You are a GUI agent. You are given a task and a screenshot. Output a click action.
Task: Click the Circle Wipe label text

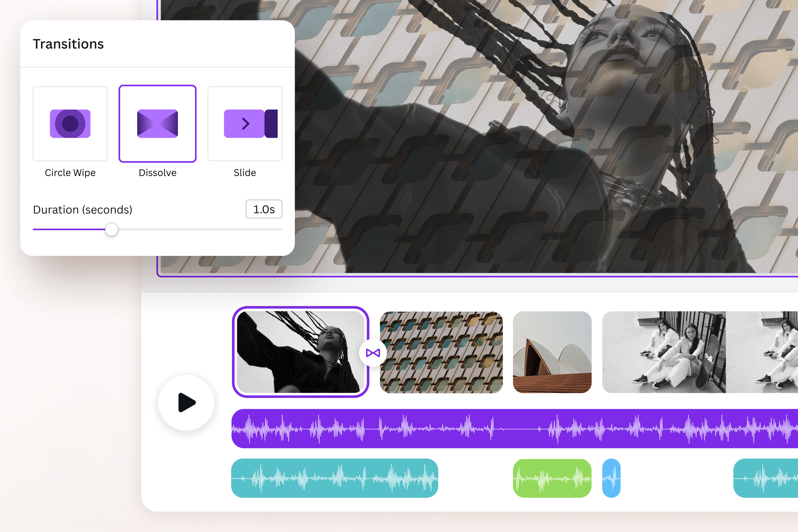[70, 173]
